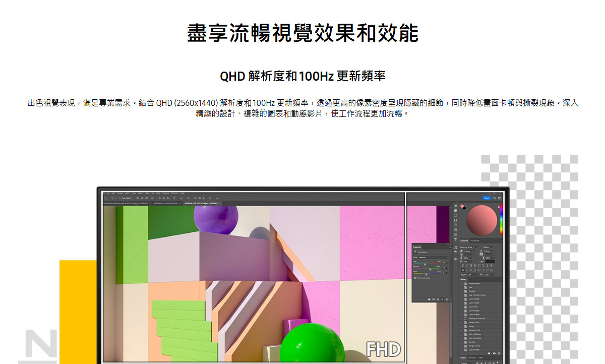Toggle the Auto-Select checkbox in options bar

(x=120, y=198)
